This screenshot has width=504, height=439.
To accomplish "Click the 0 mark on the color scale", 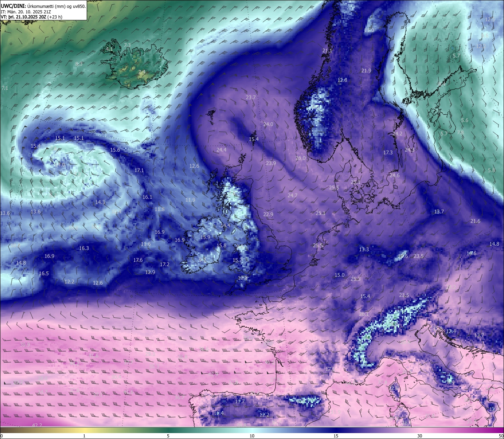I will (2, 436).
